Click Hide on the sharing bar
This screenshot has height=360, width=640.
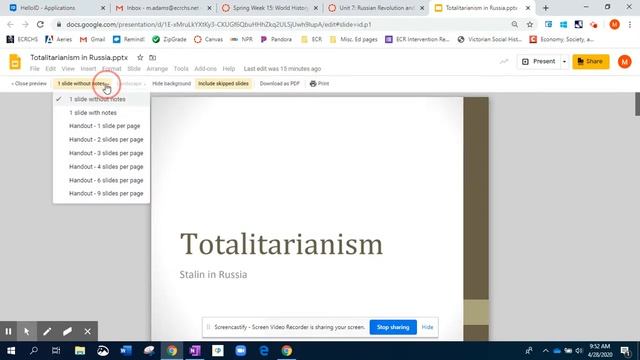tap(427, 327)
